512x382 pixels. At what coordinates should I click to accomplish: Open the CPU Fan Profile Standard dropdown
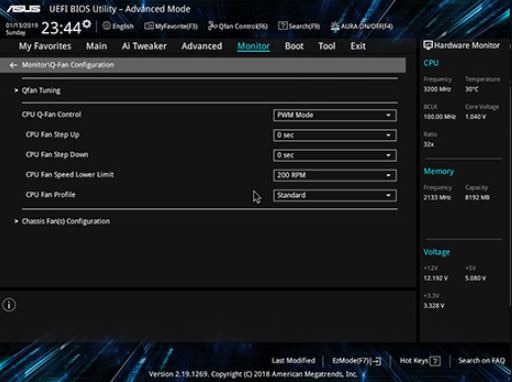(335, 195)
